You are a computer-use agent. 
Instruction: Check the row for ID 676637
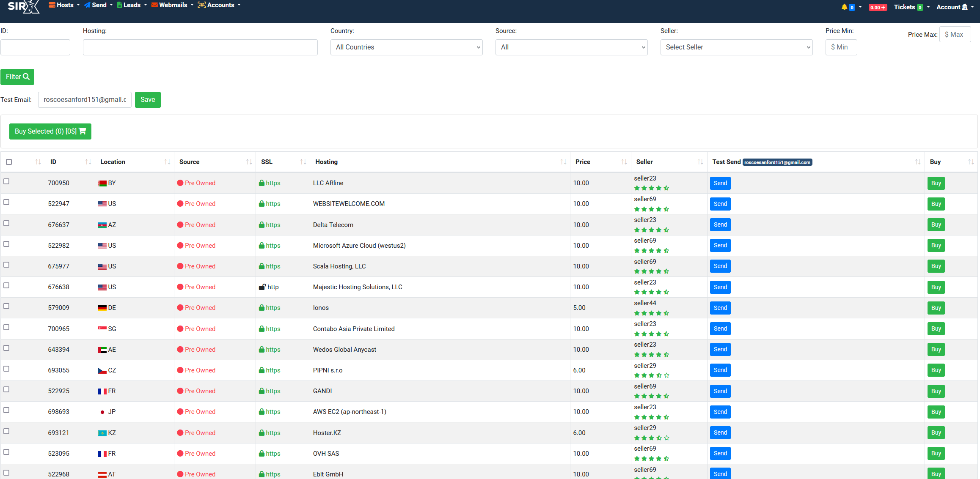(6, 223)
